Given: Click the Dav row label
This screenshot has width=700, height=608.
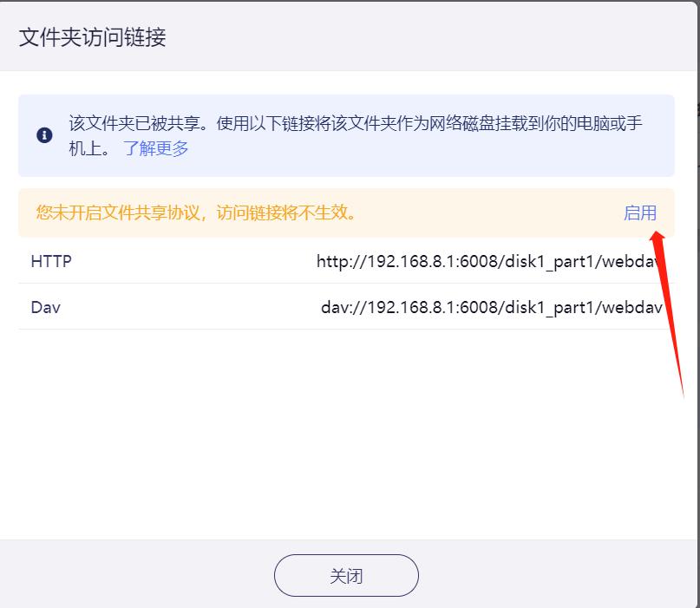Looking at the screenshot, I should coord(46,308).
